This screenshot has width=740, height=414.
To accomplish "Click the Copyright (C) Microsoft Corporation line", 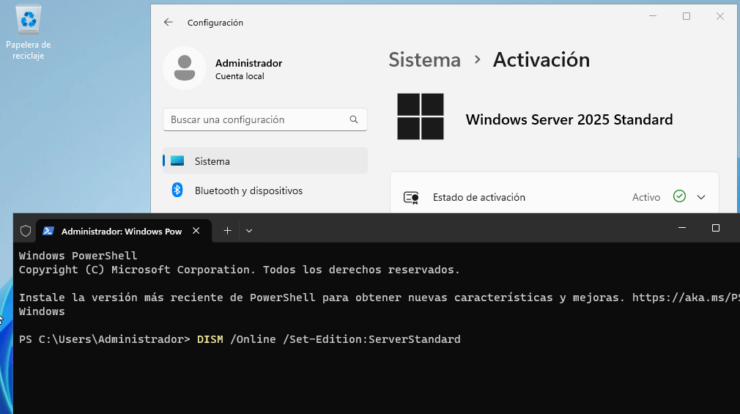I will pyautogui.click(x=239, y=270).
